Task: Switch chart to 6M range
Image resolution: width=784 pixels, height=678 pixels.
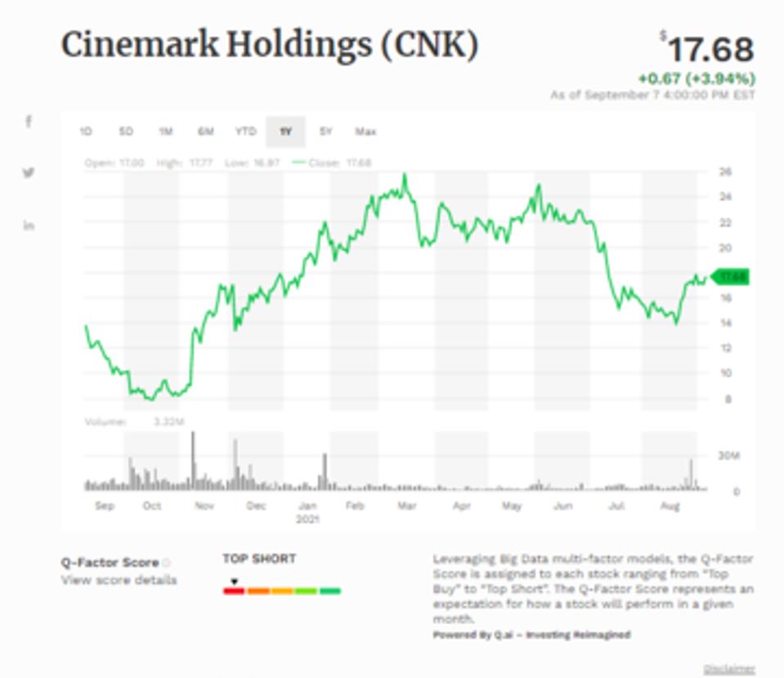Action: (x=205, y=132)
